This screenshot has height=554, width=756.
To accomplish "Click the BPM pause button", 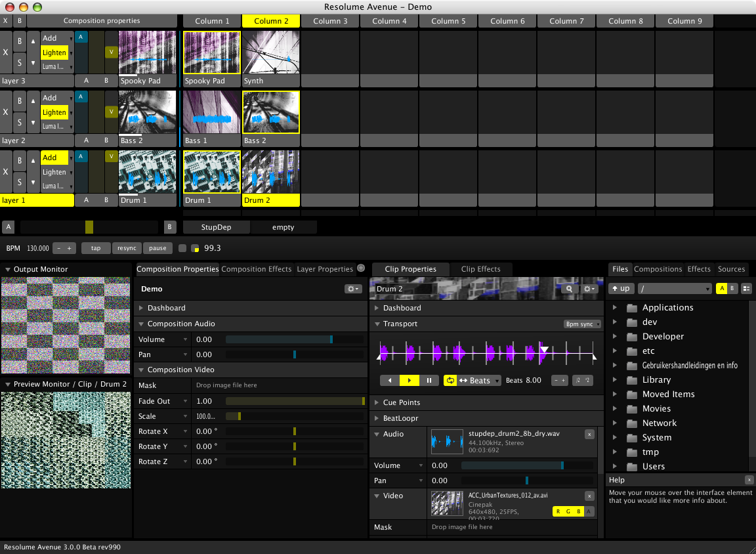I will point(157,248).
